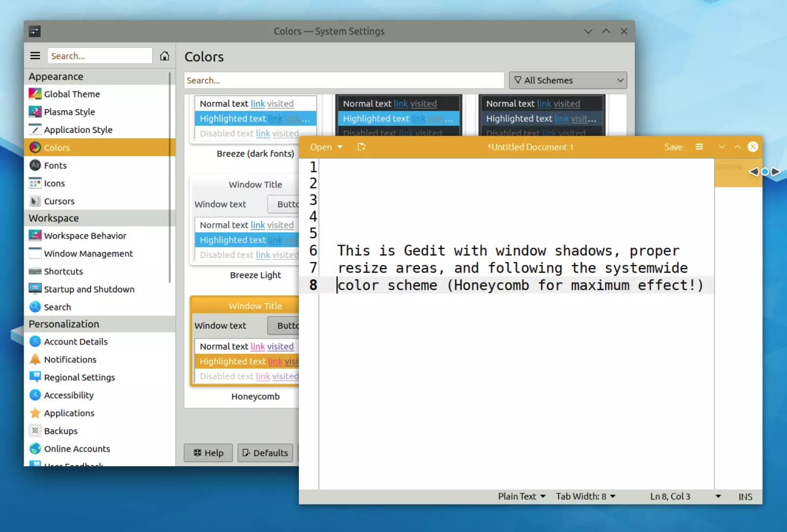787x532 pixels.
Task: Open Fonts settings
Action: click(x=55, y=166)
